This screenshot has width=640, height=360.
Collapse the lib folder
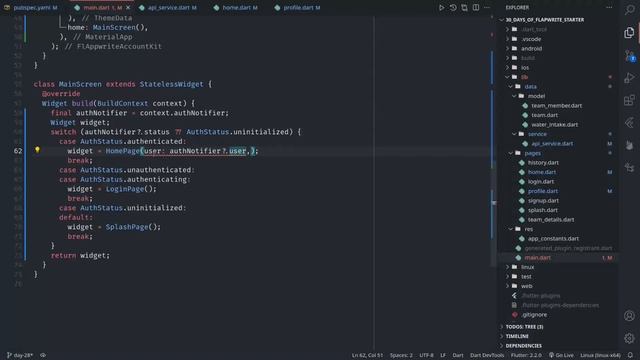pyautogui.click(x=524, y=77)
